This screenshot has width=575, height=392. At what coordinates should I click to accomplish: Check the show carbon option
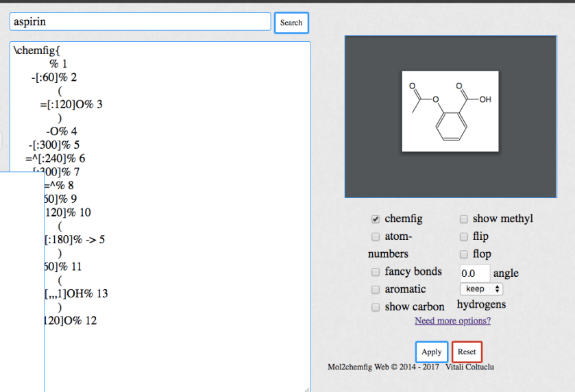[x=376, y=308]
